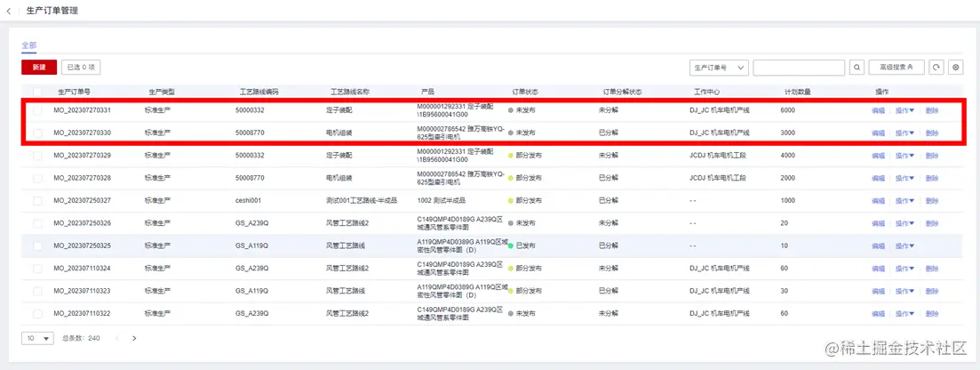The height and width of the screenshot is (370, 980).
Task: Go to the next page arrow
Action: pos(134,338)
